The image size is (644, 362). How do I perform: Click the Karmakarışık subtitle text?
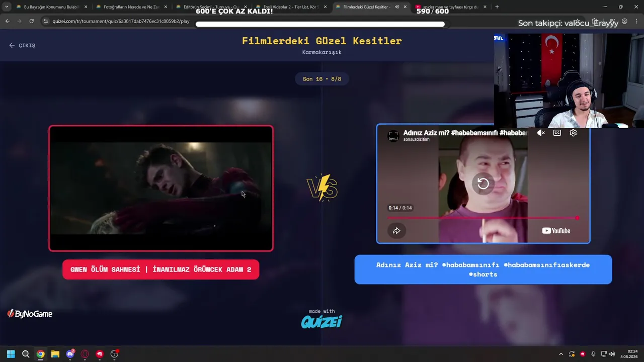pyautogui.click(x=322, y=52)
